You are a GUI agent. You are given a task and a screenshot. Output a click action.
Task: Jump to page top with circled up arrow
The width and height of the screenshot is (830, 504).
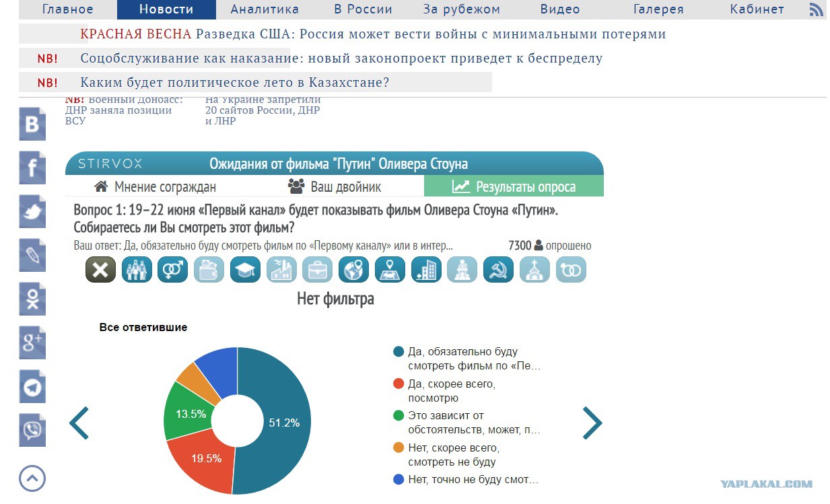tap(32, 478)
